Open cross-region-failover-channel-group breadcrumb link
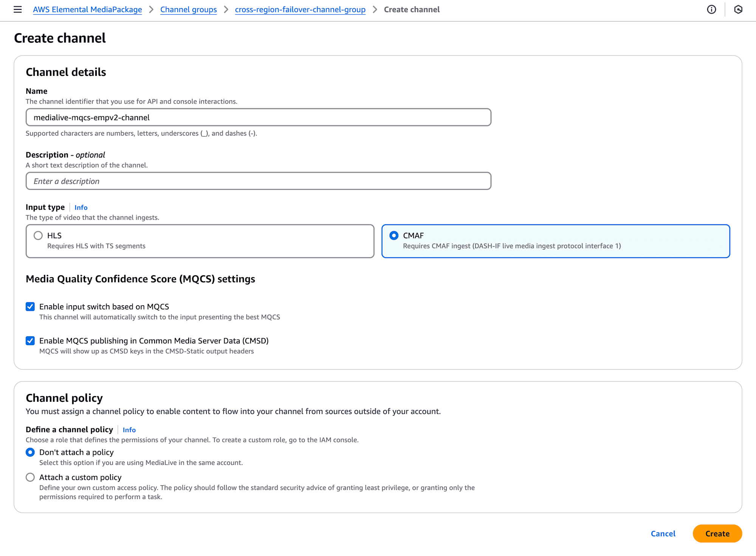 click(300, 9)
